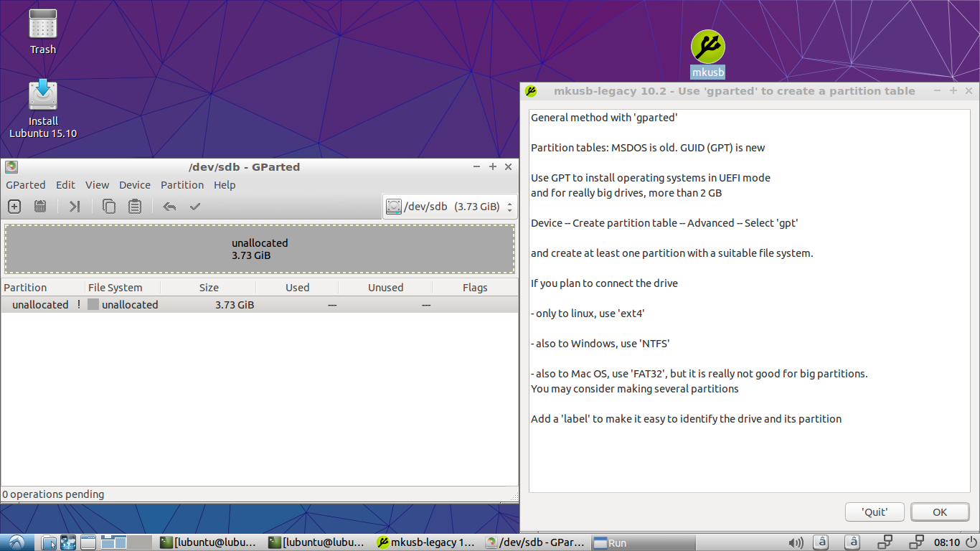Click the 3.73 GiB size cell
The image size is (980, 551).
tap(235, 305)
